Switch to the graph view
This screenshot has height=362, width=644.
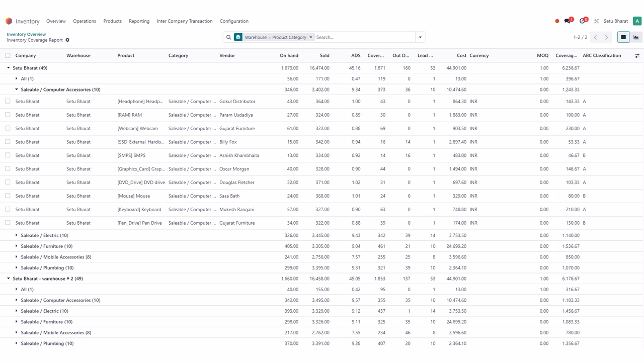coord(636,37)
